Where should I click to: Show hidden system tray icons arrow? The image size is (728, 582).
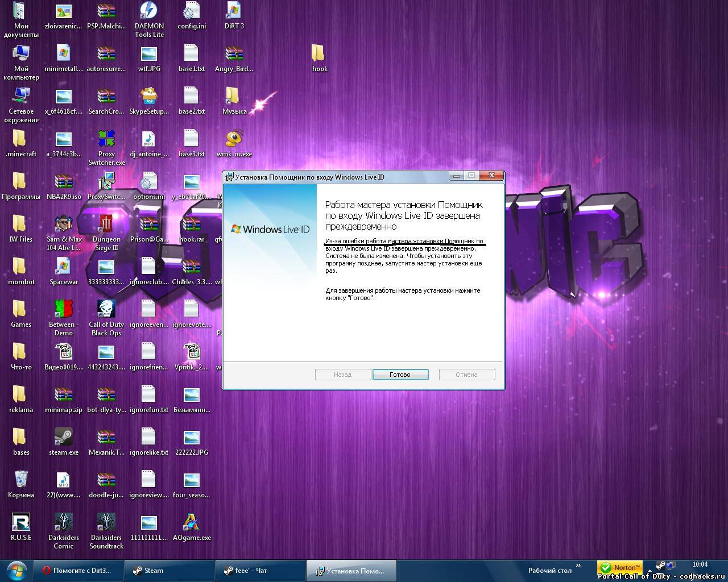pyautogui.click(x=650, y=570)
